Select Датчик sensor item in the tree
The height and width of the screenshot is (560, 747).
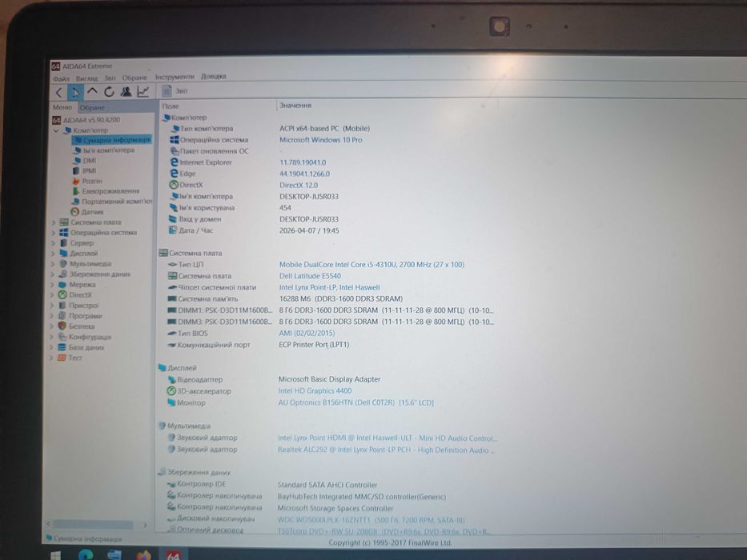pyautogui.click(x=87, y=212)
